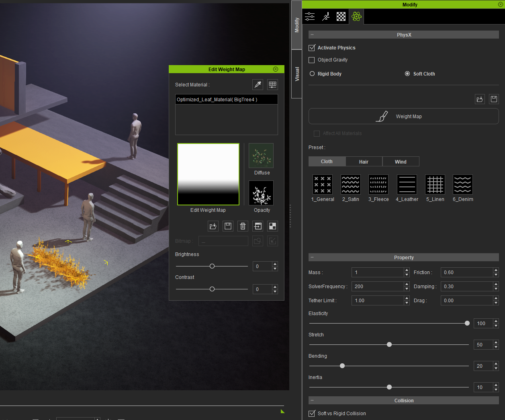
Task: Click the grid icon beside Select Material
Action: (x=272, y=84)
